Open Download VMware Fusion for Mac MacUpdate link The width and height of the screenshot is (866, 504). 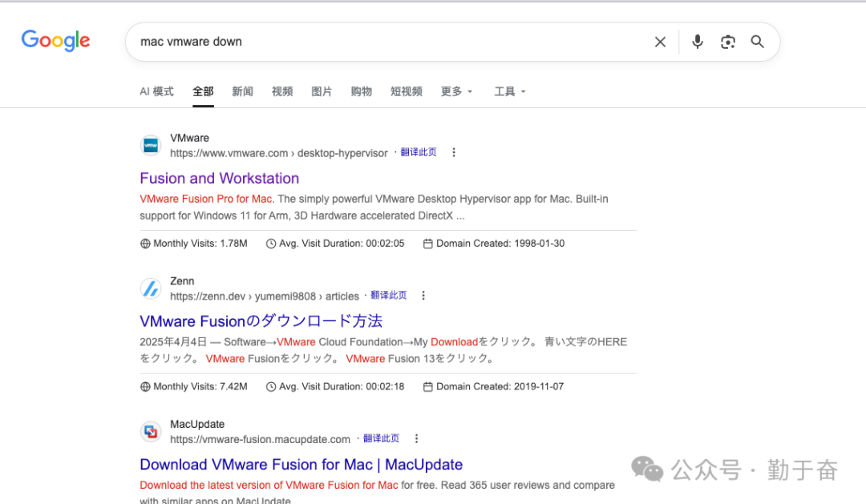point(301,465)
